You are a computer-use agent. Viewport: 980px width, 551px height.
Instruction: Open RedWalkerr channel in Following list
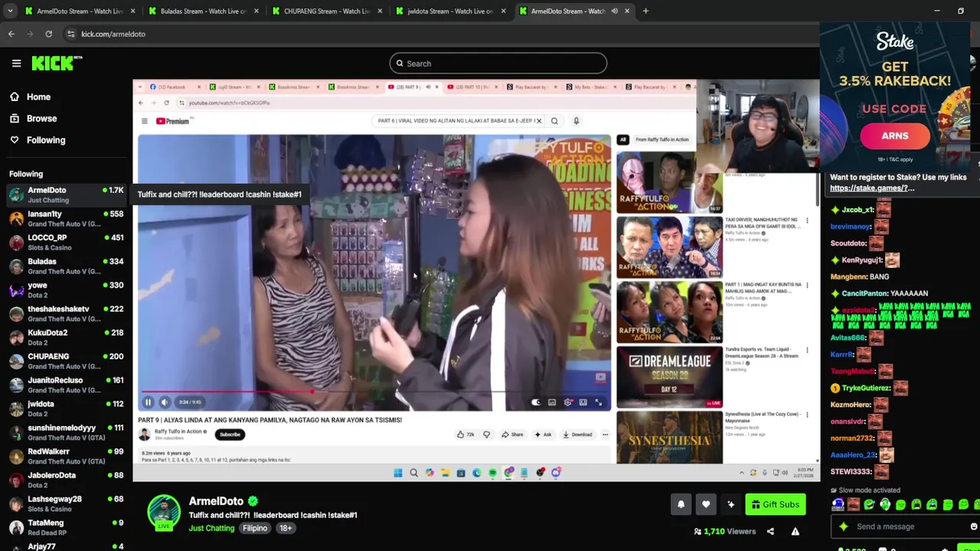[66, 456]
